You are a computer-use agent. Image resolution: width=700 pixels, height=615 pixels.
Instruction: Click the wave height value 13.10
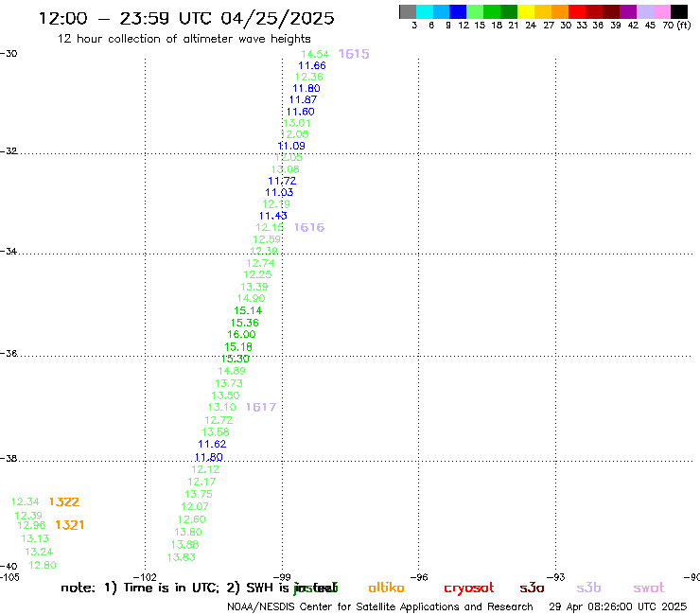(x=222, y=408)
